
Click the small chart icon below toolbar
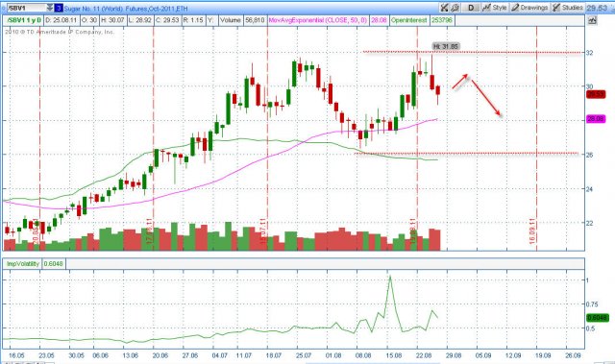[x=592, y=20]
